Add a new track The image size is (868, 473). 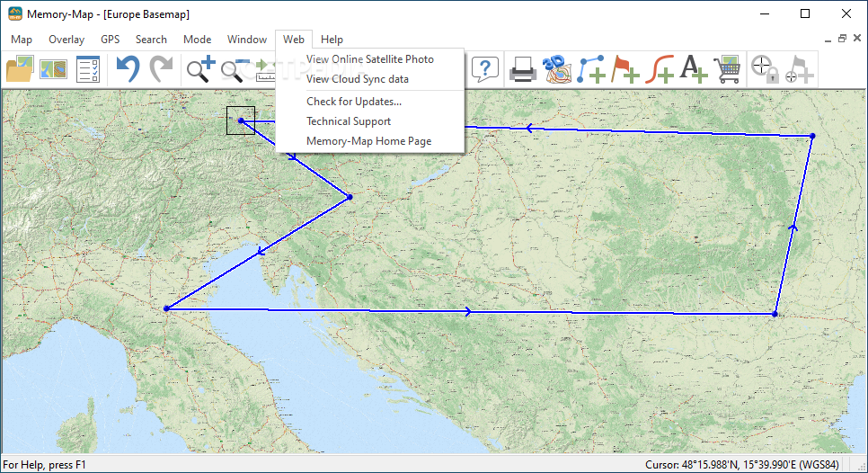[660, 69]
